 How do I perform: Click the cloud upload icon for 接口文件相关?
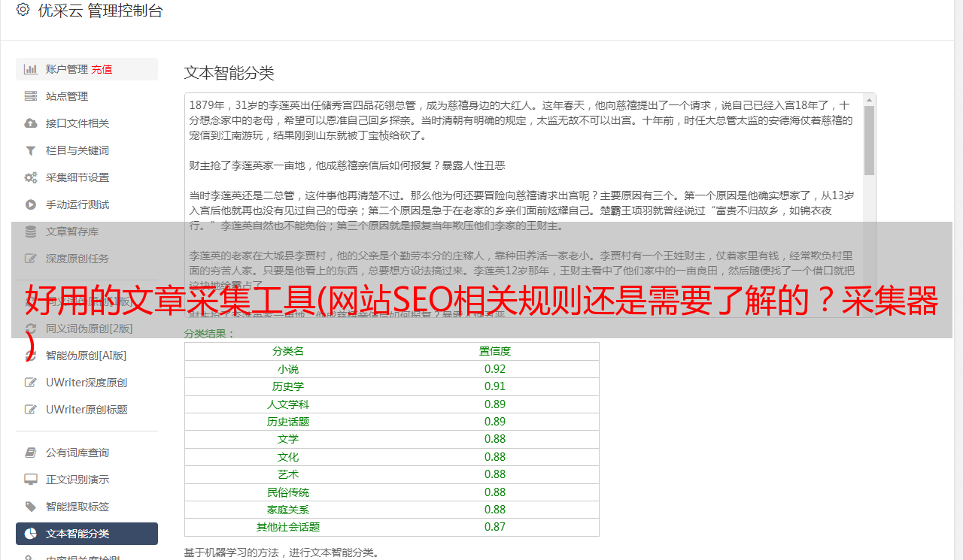tap(31, 123)
